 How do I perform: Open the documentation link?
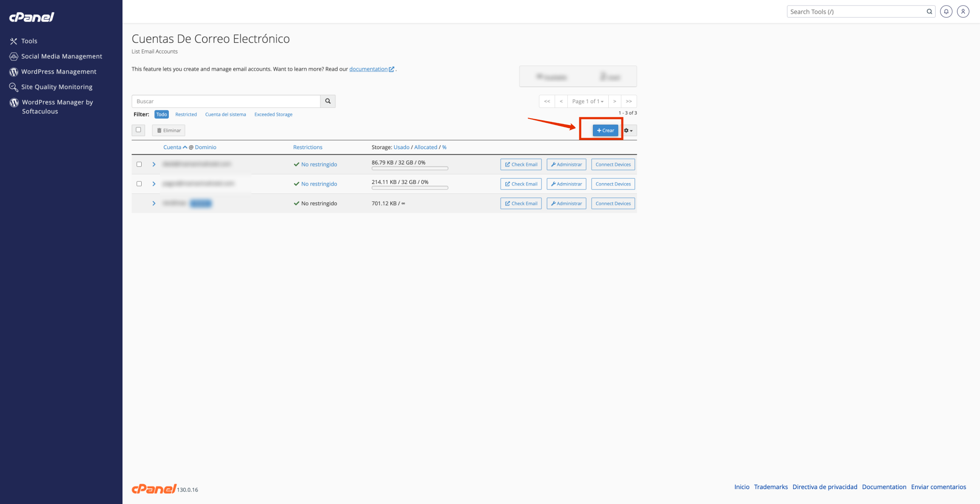click(x=368, y=69)
